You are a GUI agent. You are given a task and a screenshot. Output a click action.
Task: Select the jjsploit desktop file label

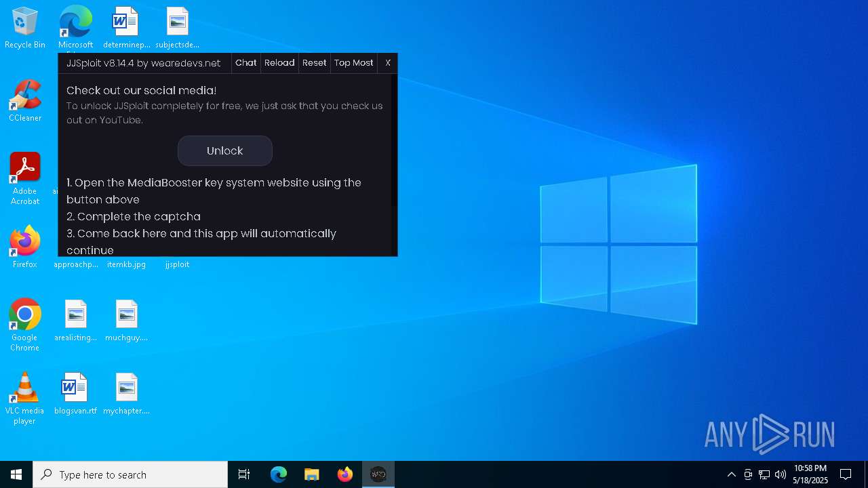tap(177, 264)
